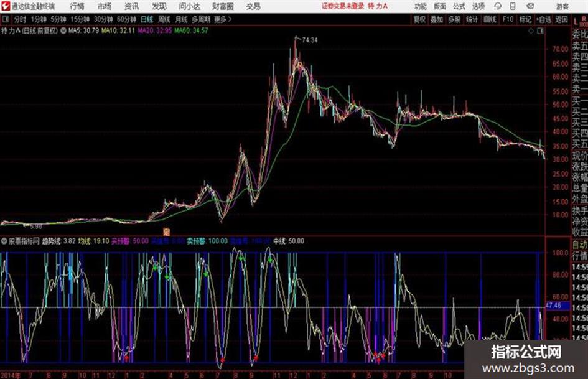
Task: Expand main chart indicator settings arrow
Action: (63, 30)
